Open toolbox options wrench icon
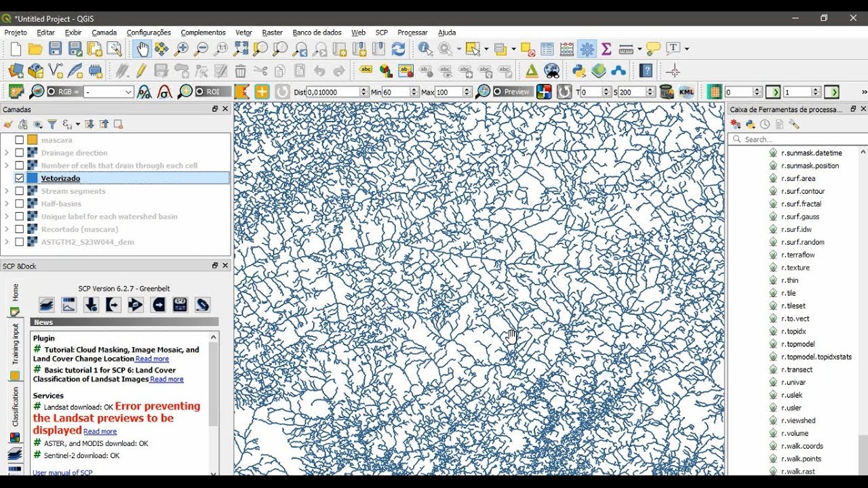This screenshot has height=488, width=868. 794,124
